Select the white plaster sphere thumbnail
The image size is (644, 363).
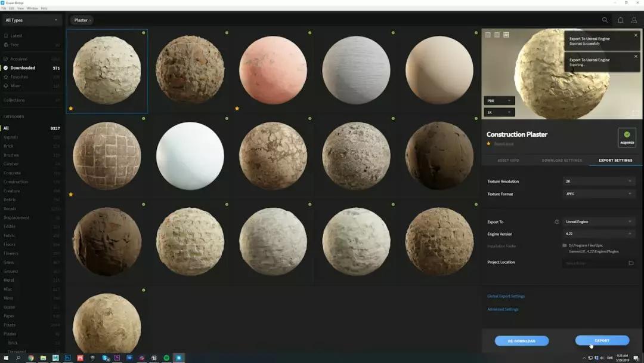click(x=190, y=156)
